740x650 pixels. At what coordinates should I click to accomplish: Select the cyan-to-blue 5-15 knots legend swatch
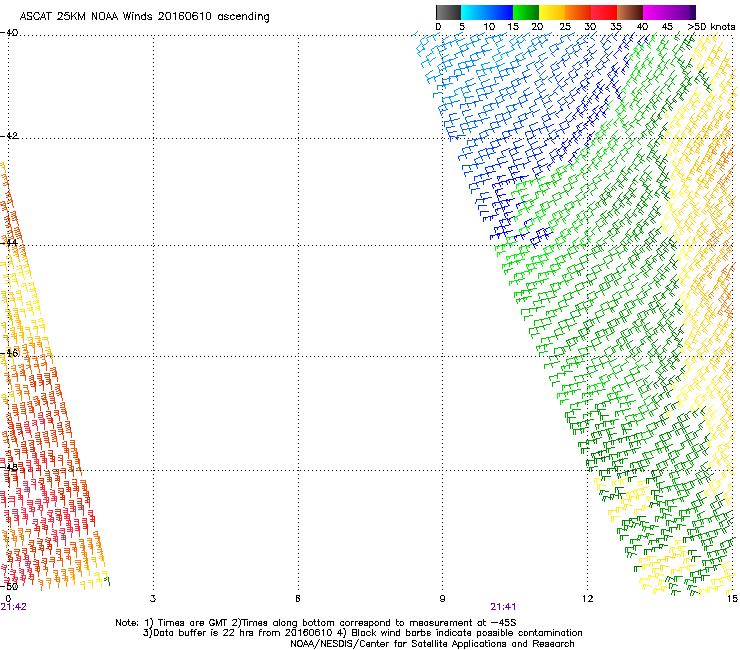487,12
